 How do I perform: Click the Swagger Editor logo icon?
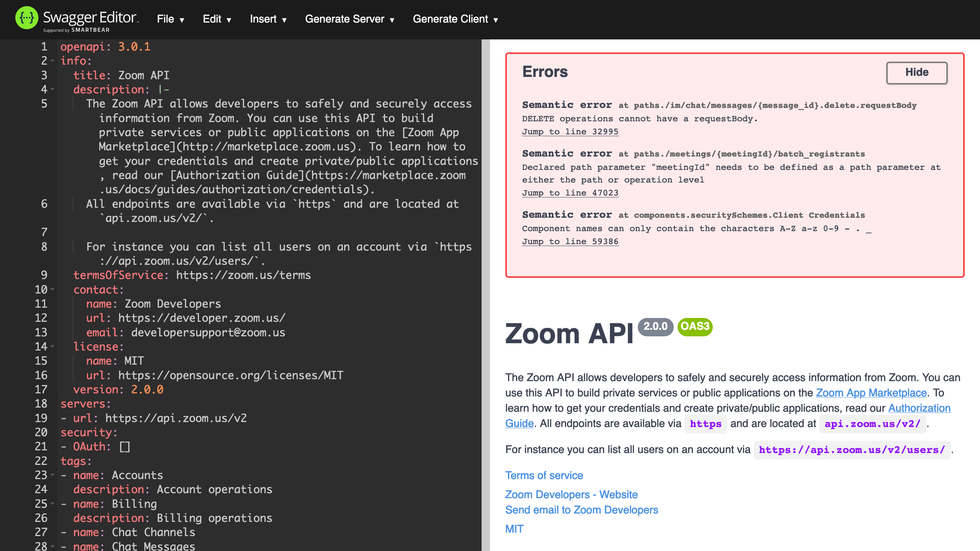26,18
